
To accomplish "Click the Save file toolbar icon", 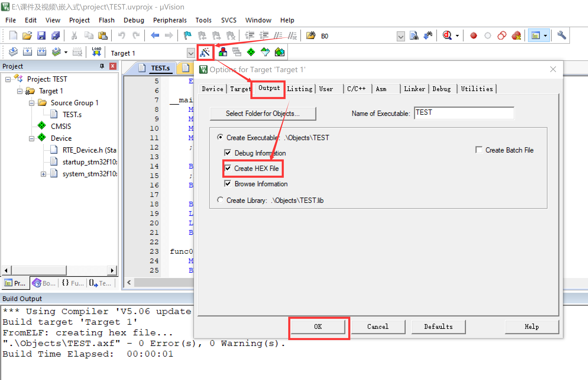I will coord(41,36).
